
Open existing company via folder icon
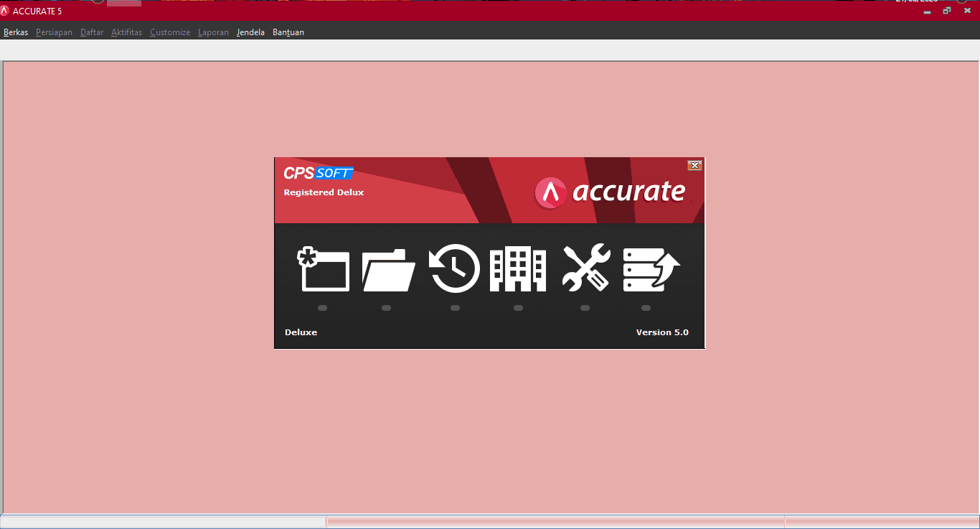tap(389, 270)
